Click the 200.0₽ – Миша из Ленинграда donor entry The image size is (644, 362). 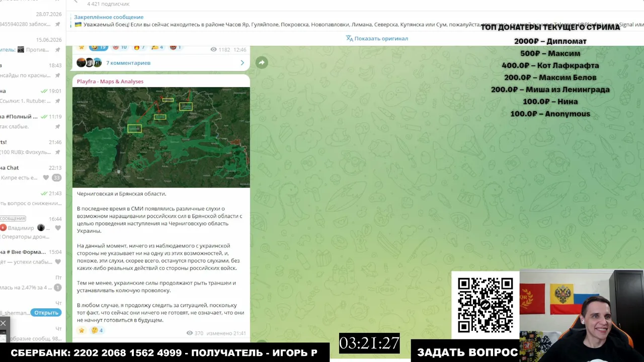[550, 89]
